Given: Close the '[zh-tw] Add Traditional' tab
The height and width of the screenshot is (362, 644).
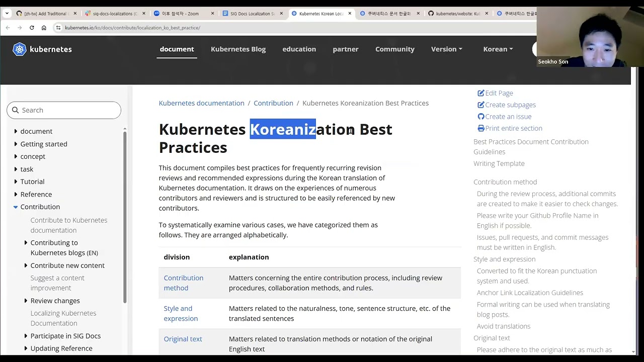Looking at the screenshot, I should click(x=75, y=14).
